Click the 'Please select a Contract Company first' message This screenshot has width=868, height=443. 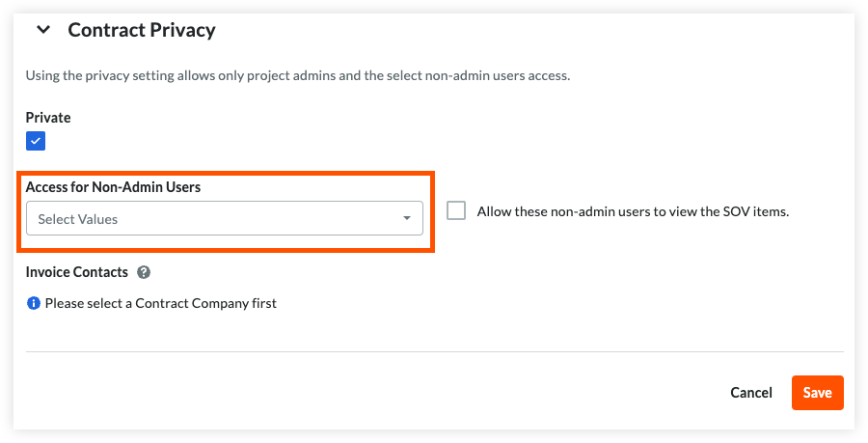tap(161, 303)
